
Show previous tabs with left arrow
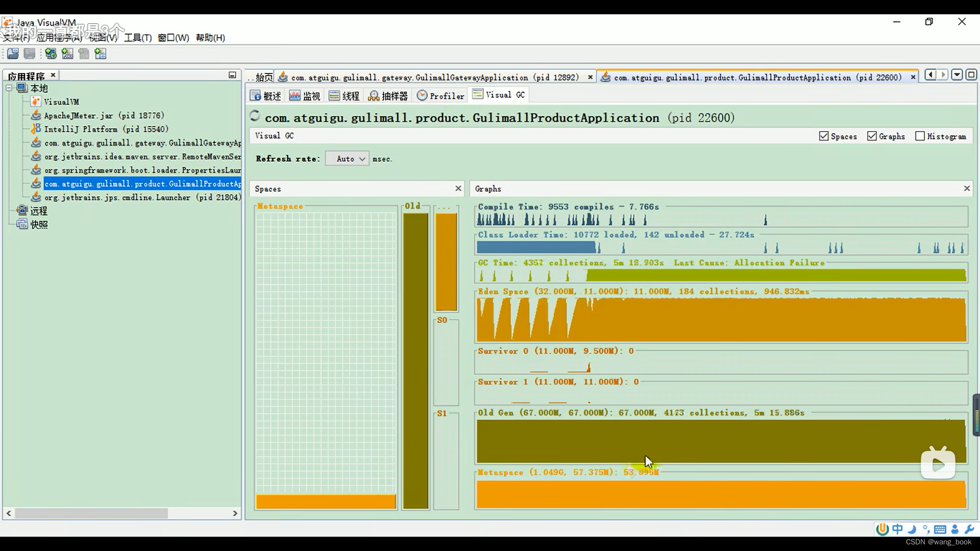point(930,75)
